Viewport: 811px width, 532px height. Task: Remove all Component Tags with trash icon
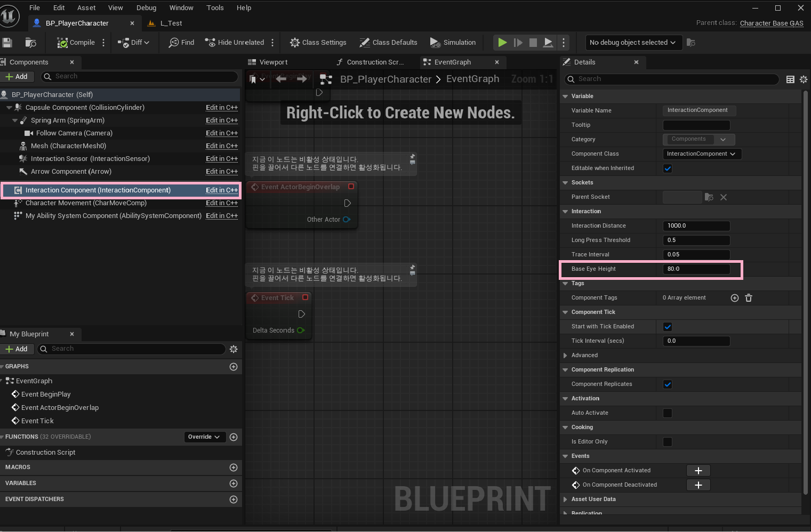pos(749,298)
